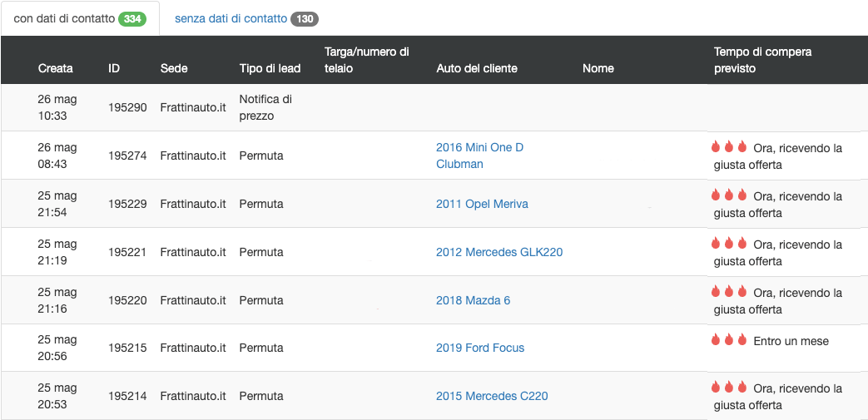Open the 2016 Mini One D Clubman link
The width and height of the screenshot is (868, 420).
click(479, 156)
